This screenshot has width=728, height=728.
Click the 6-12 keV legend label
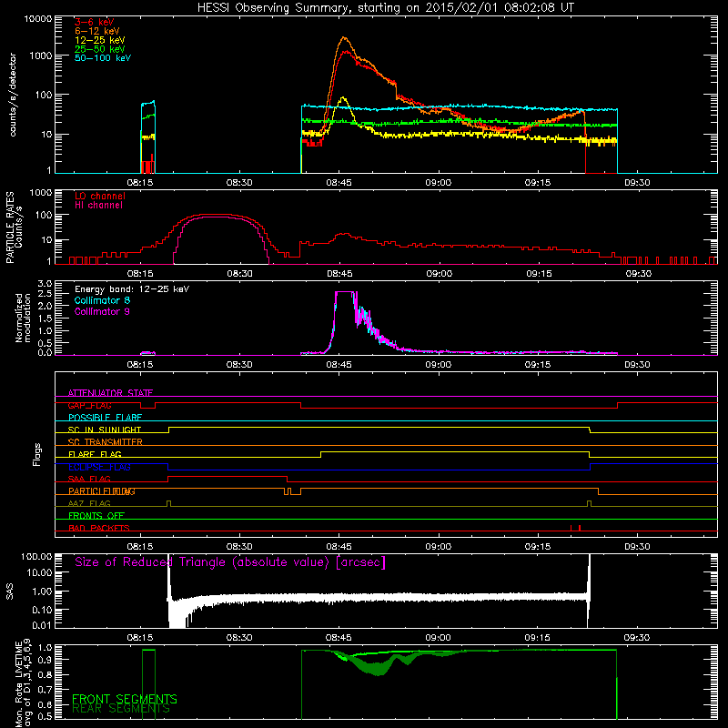click(x=97, y=31)
